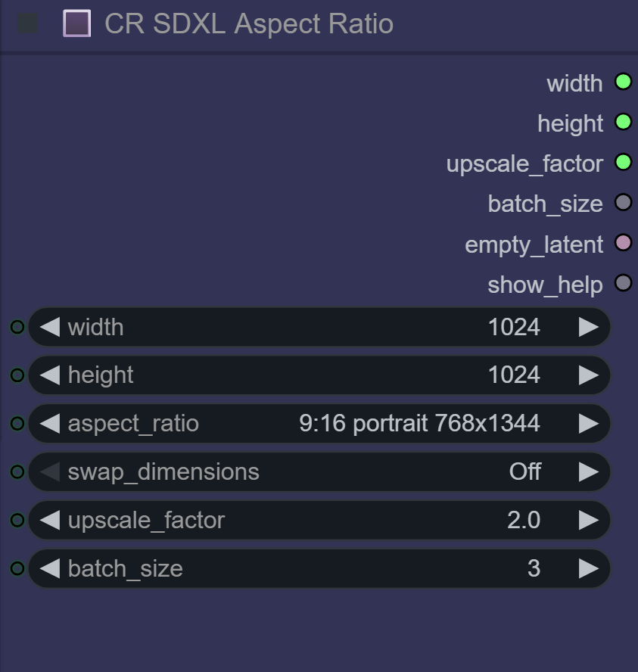638x672 pixels.
Task: Increase width value with right arrow
Action: [589, 327]
